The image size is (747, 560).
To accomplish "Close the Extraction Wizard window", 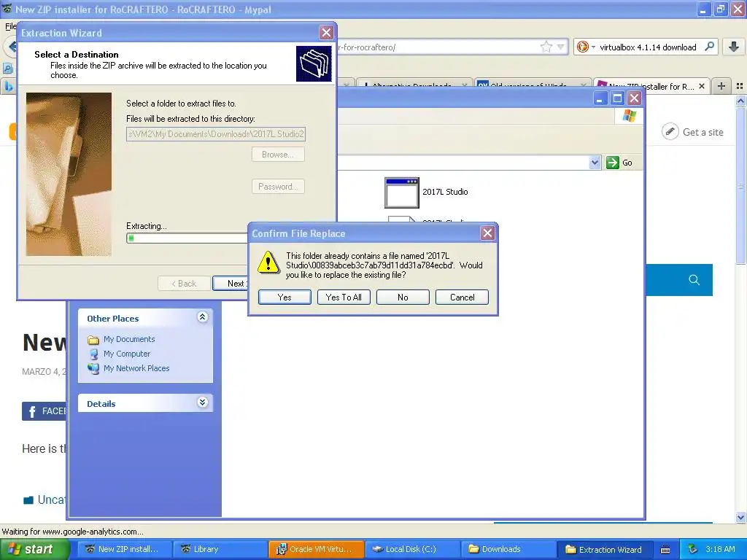I will pos(326,33).
